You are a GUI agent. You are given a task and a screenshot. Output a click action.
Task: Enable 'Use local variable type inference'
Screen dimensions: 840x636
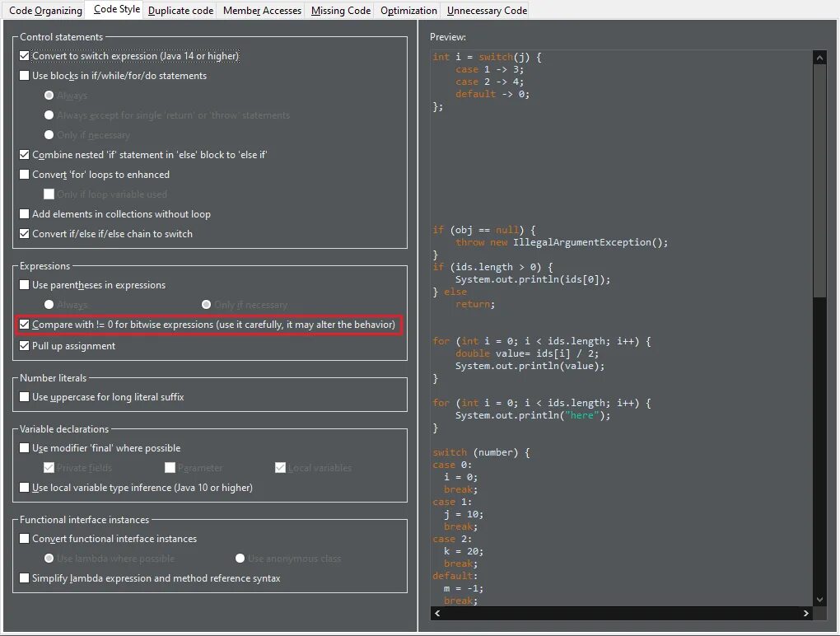25,487
